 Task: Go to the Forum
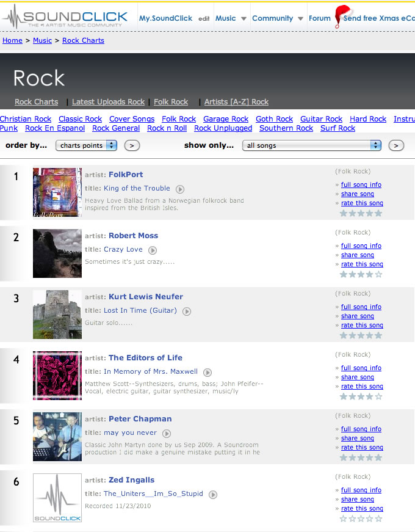click(x=319, y=18)
